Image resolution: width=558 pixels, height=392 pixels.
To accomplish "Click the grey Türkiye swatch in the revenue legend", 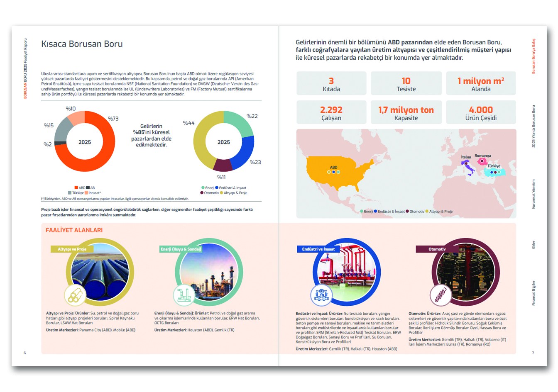I will pyautogui.click(x=70, y=193).
